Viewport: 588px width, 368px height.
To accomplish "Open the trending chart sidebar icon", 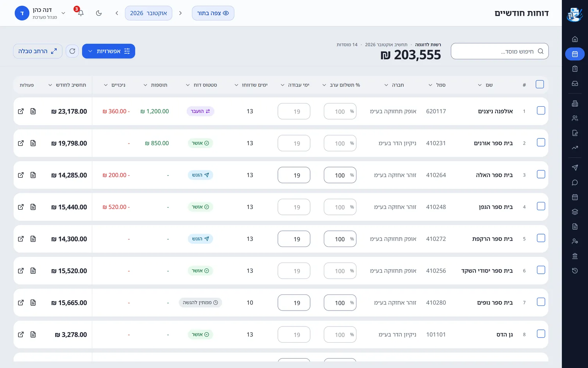I will (x=575, y=148).
